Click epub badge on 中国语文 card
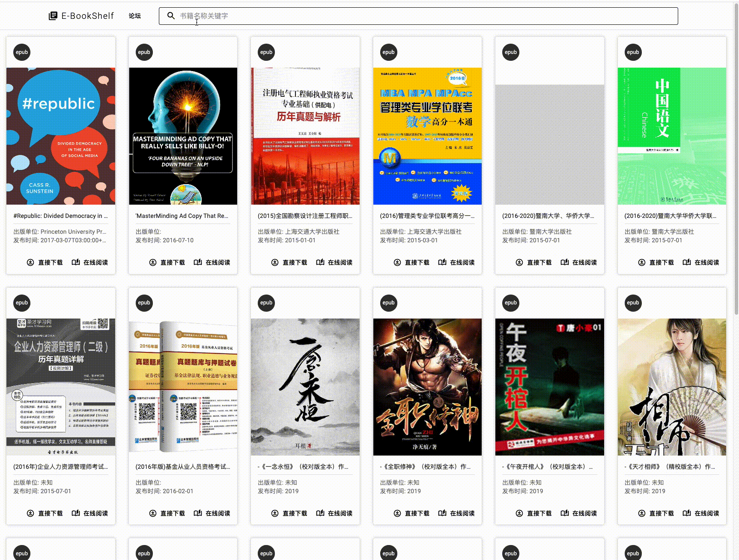739x560 pixels. (633, 52)
